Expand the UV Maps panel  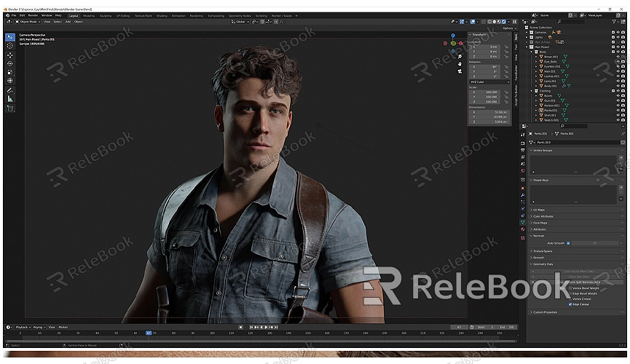click(540, 210)
